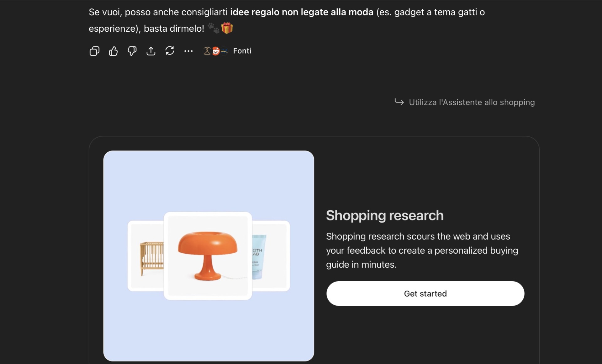Screen dimensions: 602x364
Task: Select "Utilizza l'Assistente allo shopping" suggestion
Action: click(472, 102)
